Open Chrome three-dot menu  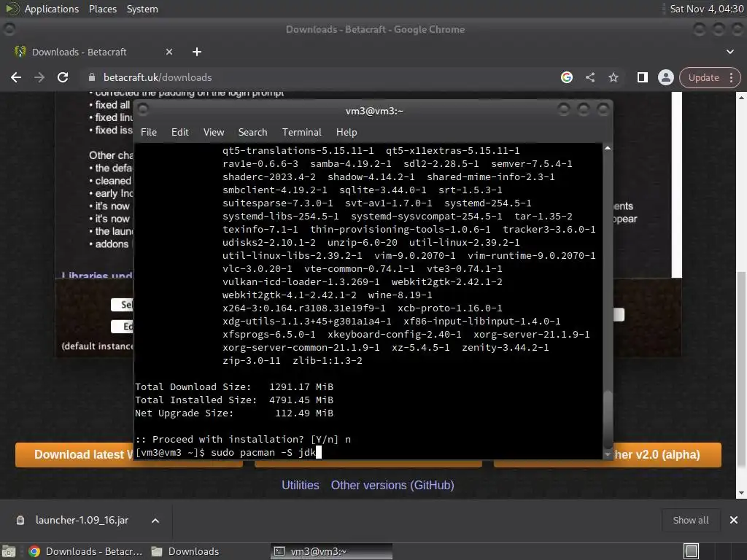click(x=731, y=77)
